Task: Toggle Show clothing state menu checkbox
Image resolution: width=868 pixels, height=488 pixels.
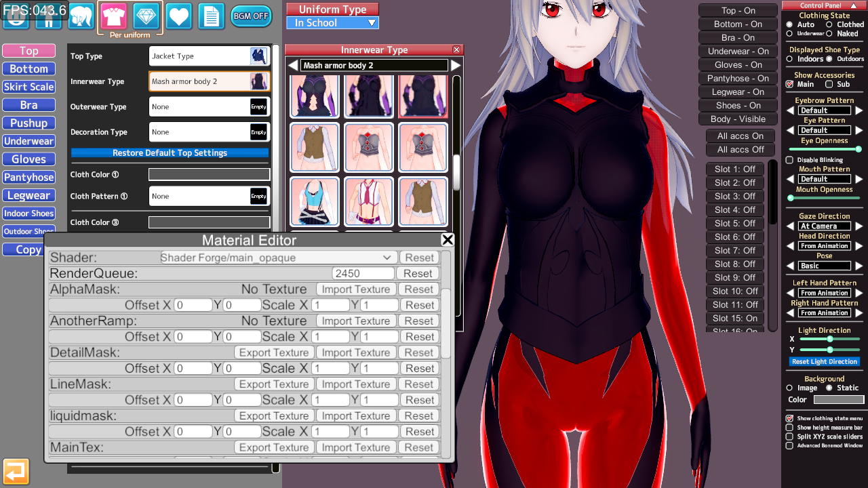Action: [789, 419]
